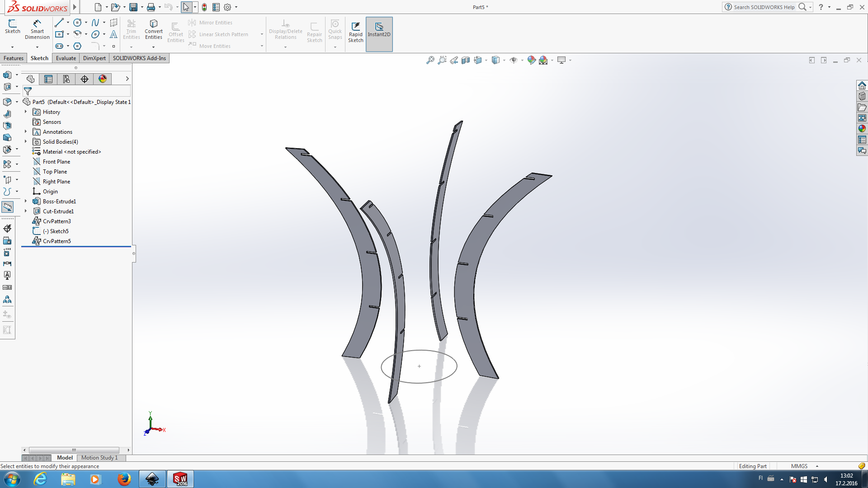
Task: Open the Save dropdown arrow
Action: point(142,7)
